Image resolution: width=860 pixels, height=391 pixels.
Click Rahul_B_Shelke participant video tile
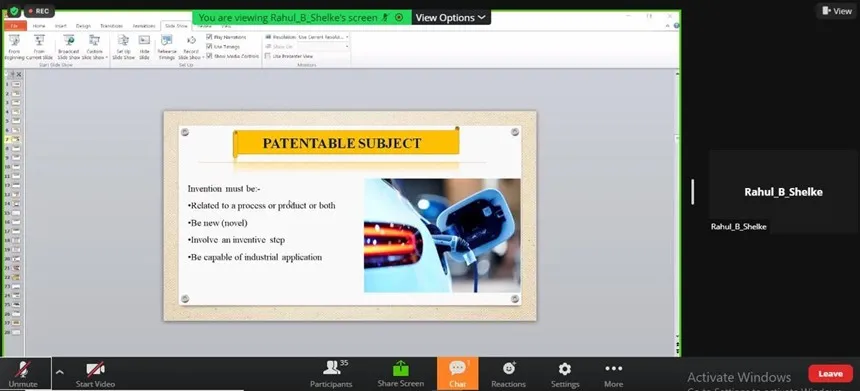(x=783, y=192)
